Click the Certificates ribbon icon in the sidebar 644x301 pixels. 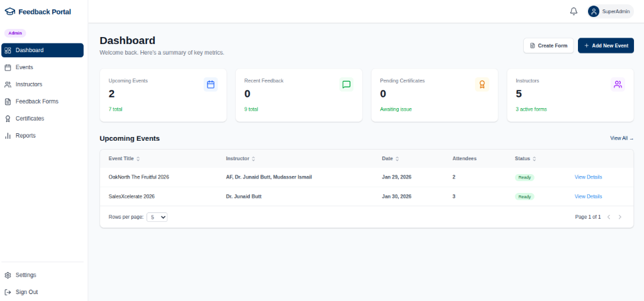click(8, 119)
